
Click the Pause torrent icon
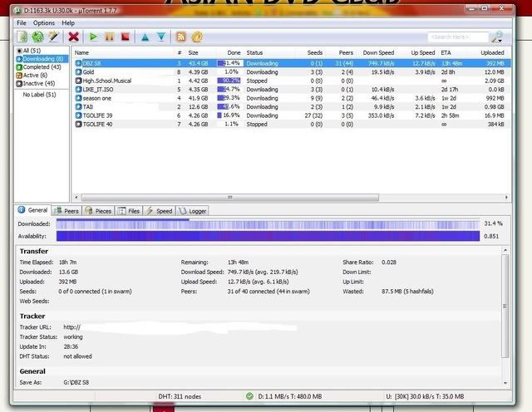coord(109,37)
